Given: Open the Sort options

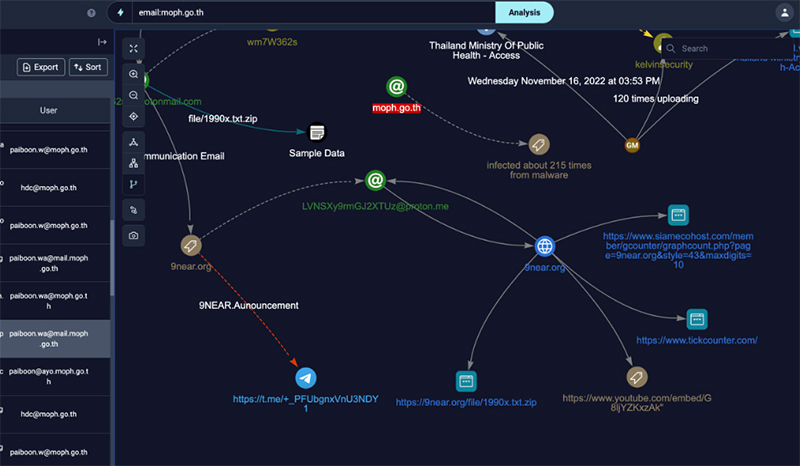Looking at the screenshot, I should (x=88, y=67).
